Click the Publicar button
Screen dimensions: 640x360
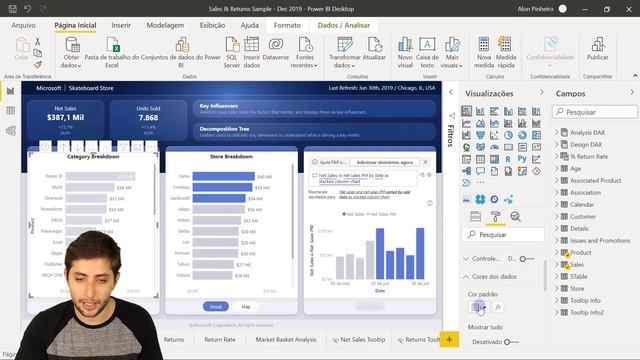tap(598, 49)
